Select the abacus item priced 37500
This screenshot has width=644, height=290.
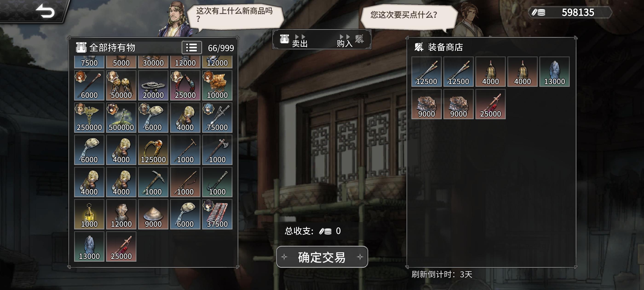tap(217, 214)
